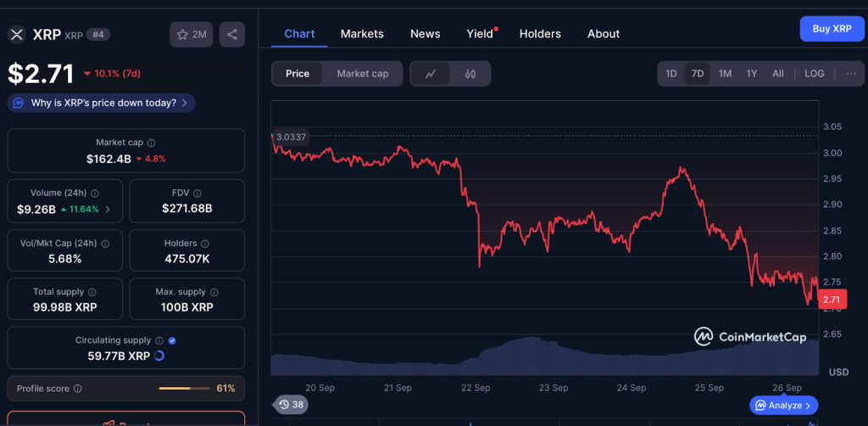This screenshot has width=868, height=426.
Task: Click the 61% profile score value
Action: tap(225, 389)
